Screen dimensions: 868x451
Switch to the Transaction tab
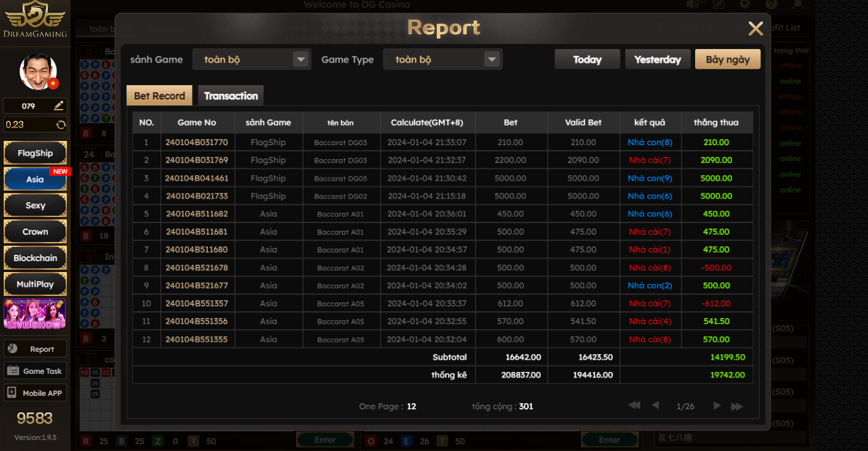point(230,96)
